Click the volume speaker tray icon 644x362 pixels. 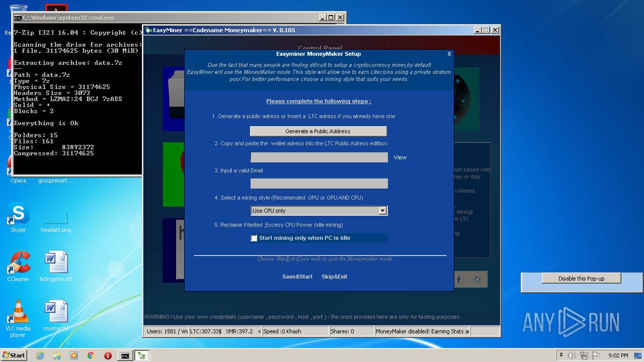point(572,355)
